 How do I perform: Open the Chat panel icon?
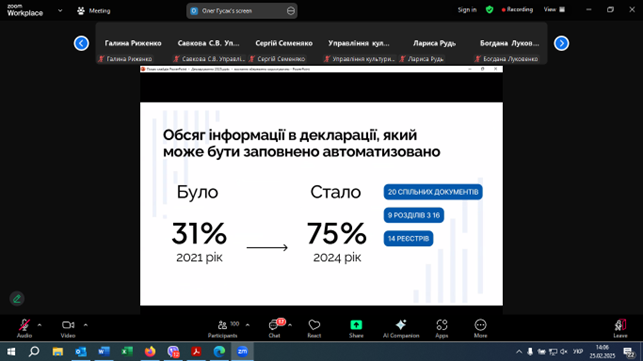274,325
